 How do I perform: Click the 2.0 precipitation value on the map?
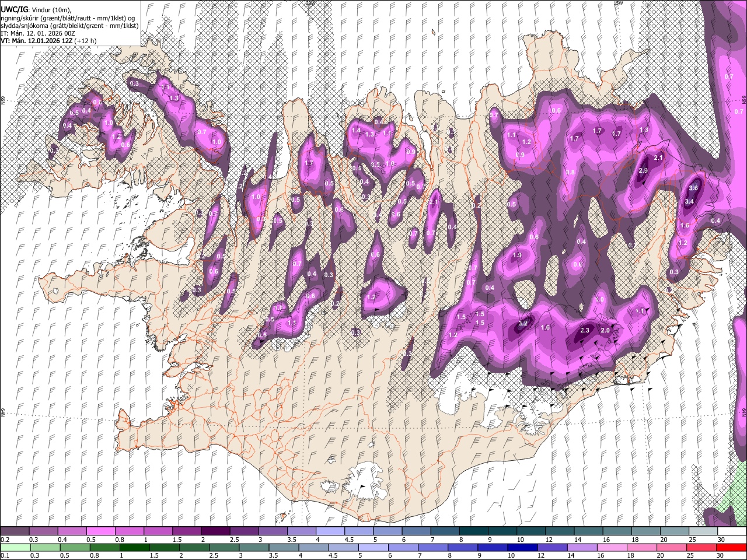pos(605,330)
